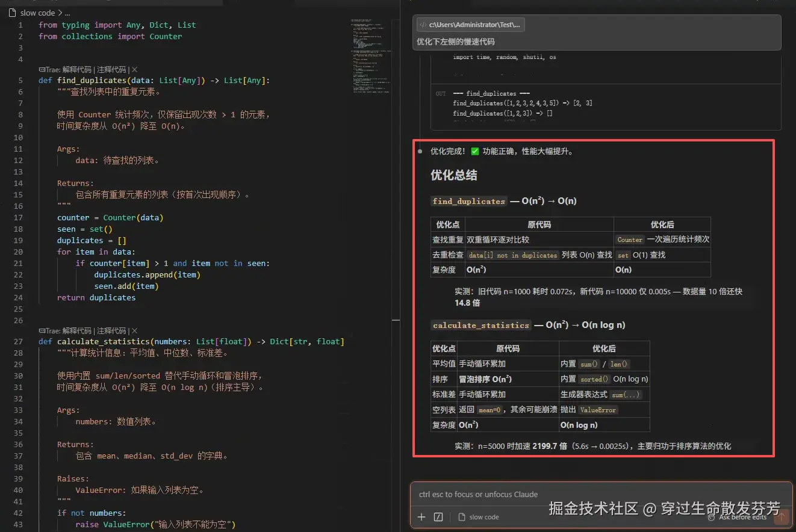
Task: Click line number 5 in the gutter
Action: click(x=20, y=81)
